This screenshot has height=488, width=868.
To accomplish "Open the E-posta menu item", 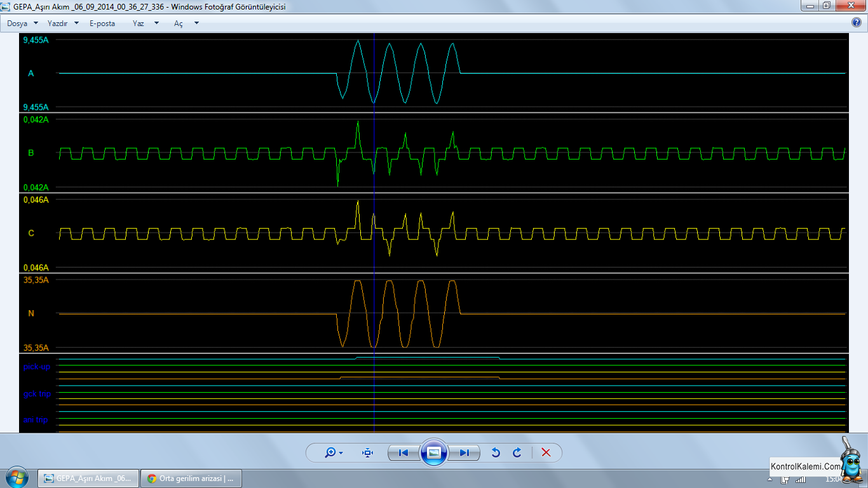I will coord(102,23).
